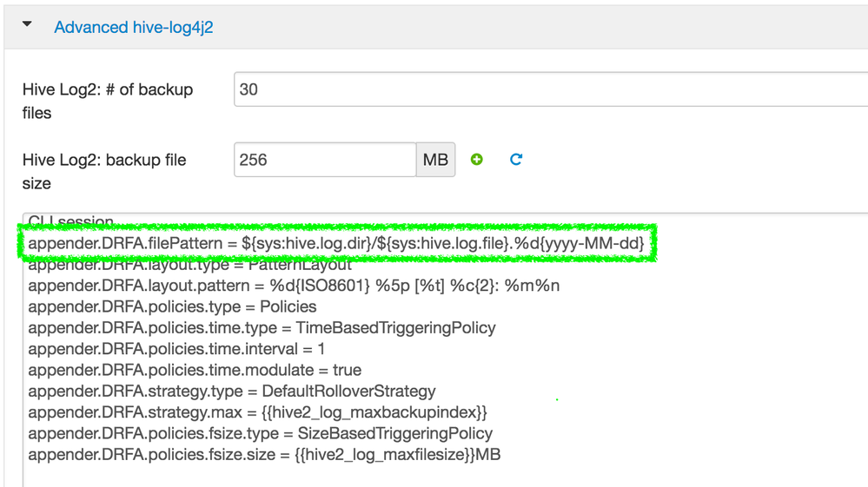Collapse the Advanced hive-log4j2 section
The width and height of the screenshot is (868, 487).
point(27,26)
